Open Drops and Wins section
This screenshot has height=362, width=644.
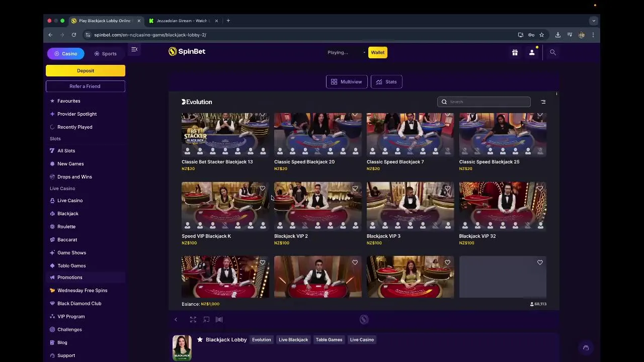tap(74, 177)
